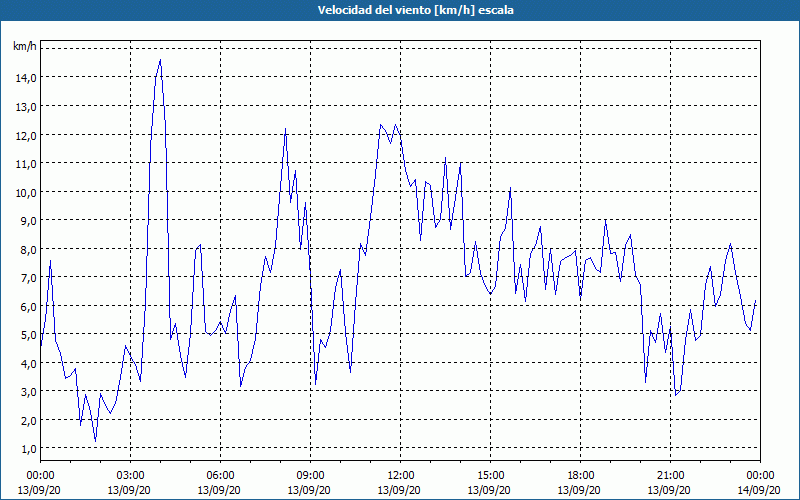This screenshot has height=500, width=800.
Task: Select the 11,0 y-axis value
Action: pos(26,163)
